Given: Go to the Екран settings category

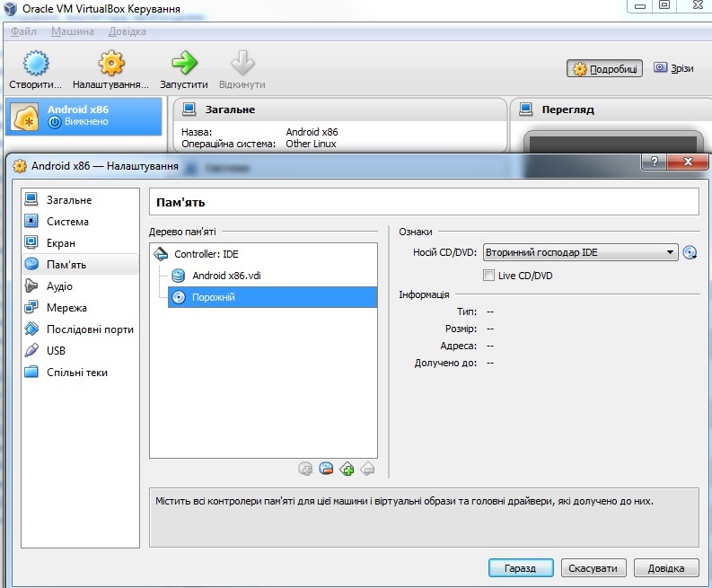Looking at the screenshot, I should pyautogui.click(x=80, y=243).
